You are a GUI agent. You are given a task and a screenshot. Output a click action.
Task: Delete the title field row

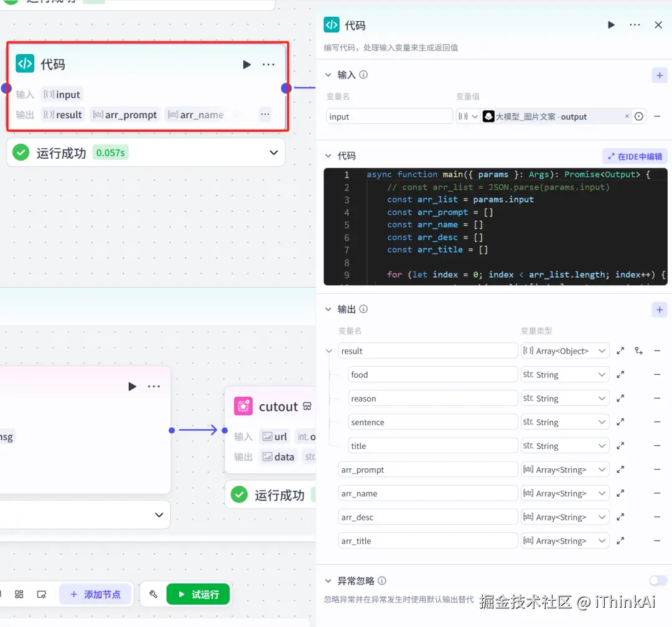pos(657,446)
